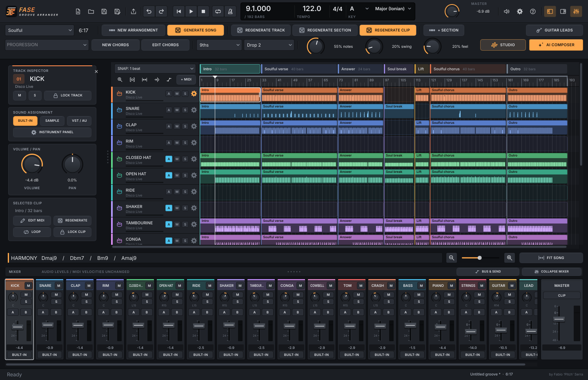Zoom out with the harmony magnifier minus
588x380 pixels.
452,258
